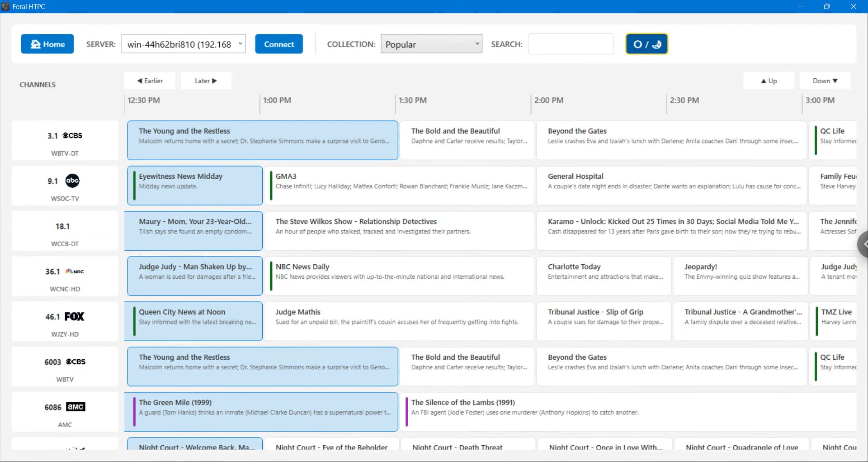Click the ABC logo for channel 9.1
868x462 pixels.
point(72,181)
